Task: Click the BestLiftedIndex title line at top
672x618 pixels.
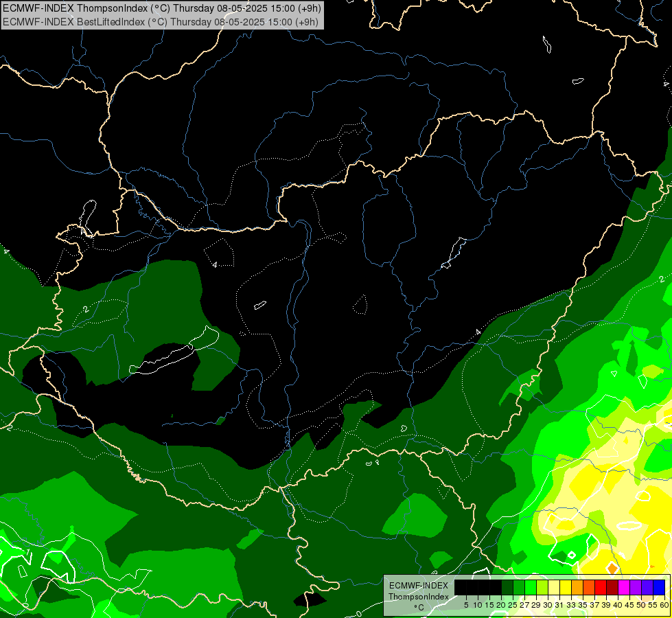Action: click(161, 21)
